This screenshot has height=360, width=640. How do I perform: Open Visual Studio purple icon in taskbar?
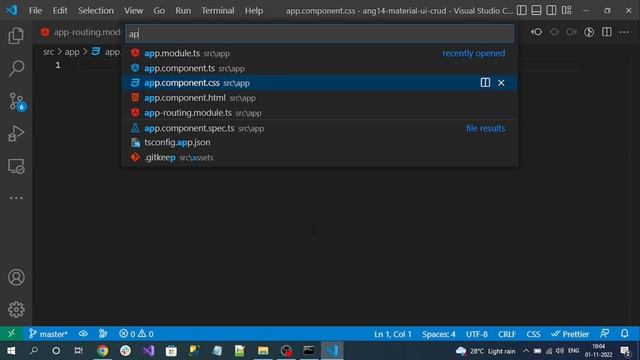point(149,351)
